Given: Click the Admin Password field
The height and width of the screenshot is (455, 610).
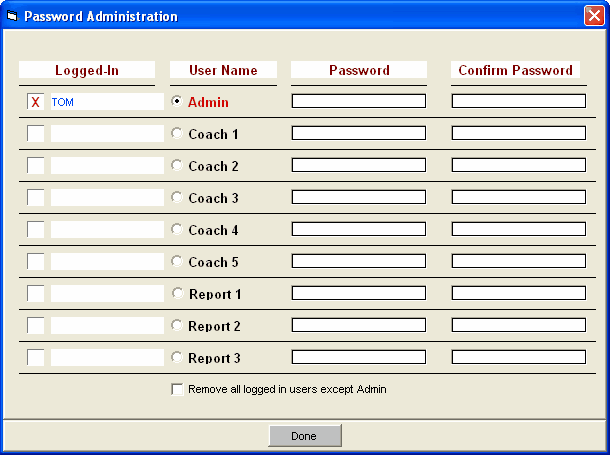Looking at the screenshot, I should (359, 101).
